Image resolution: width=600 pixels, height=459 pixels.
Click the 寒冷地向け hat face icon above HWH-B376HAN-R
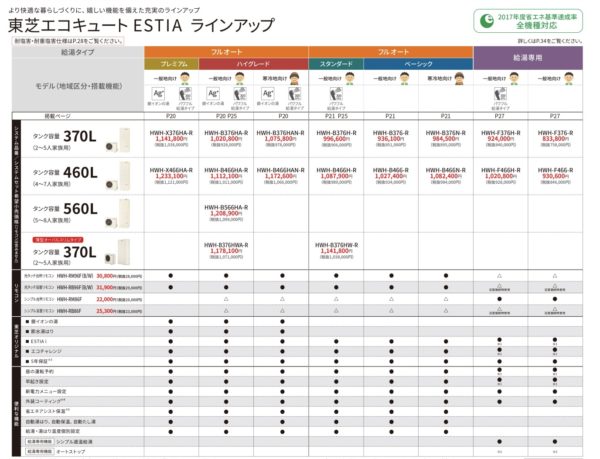(x=294, y=78)
